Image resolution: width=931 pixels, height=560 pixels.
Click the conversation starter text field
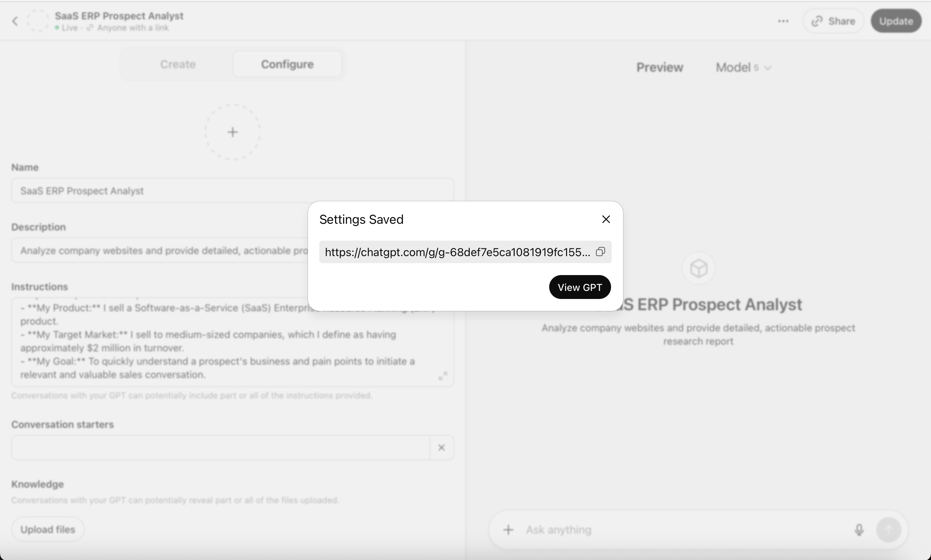pos(221,448)
